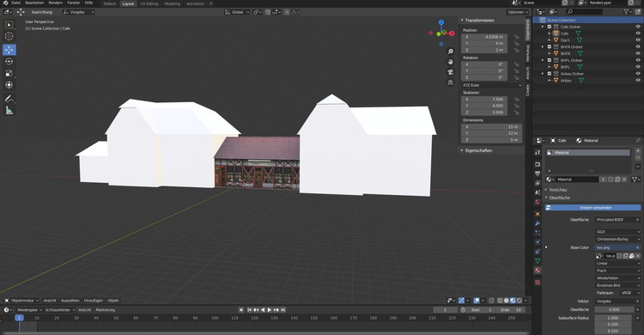
Task: Open the Rendern menu
Action: pyautogui.click(x=56, y=3)
